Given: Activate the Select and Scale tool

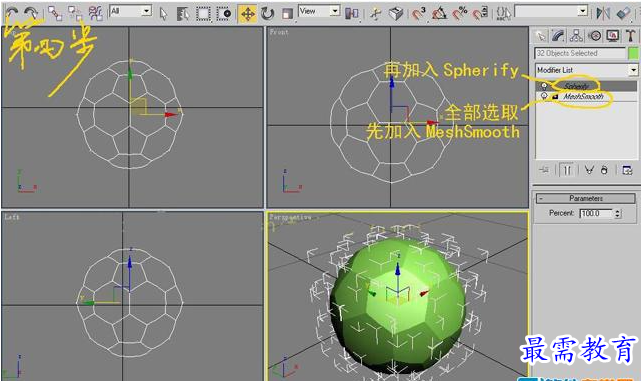Looking at the screenshot, I should [288, 14].
